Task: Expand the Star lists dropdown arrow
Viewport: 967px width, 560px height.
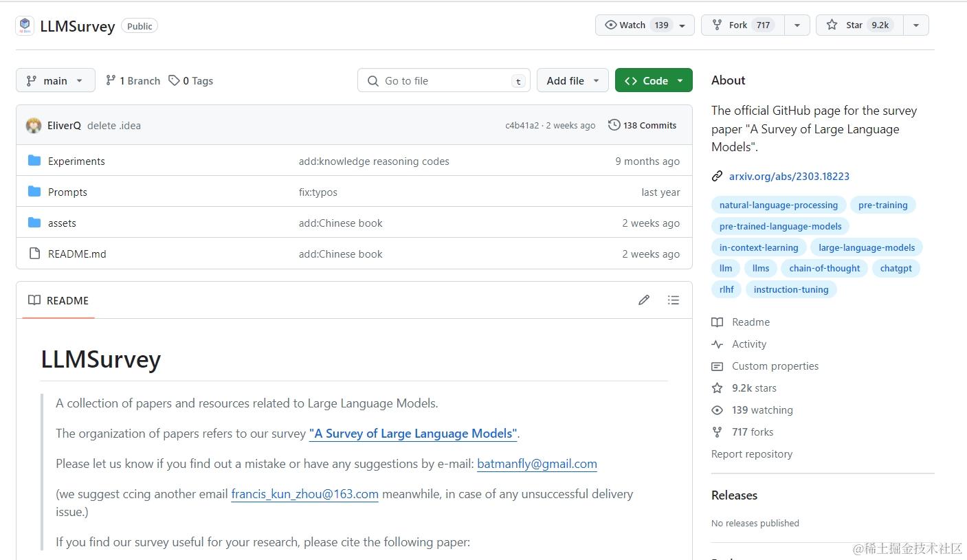Action: (x=916, y=25)
